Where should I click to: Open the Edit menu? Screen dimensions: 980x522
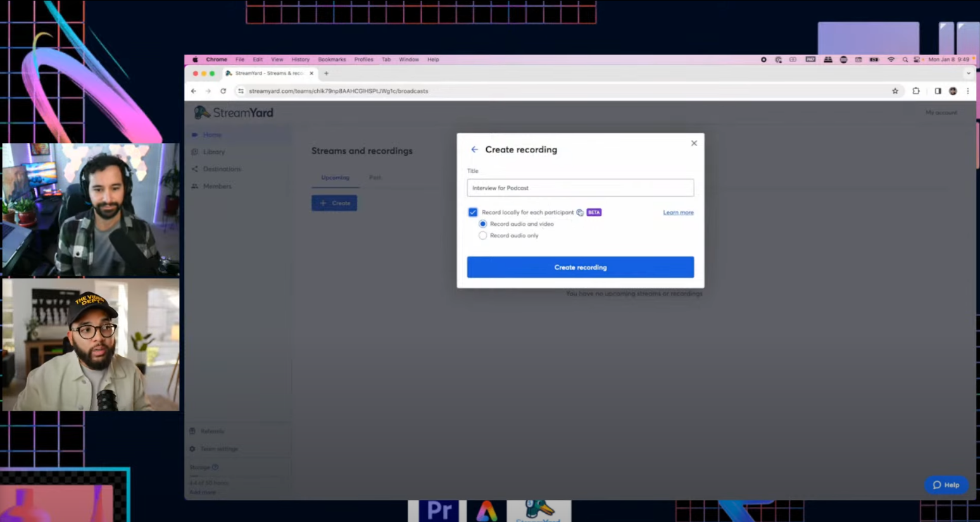click(258, 59)
